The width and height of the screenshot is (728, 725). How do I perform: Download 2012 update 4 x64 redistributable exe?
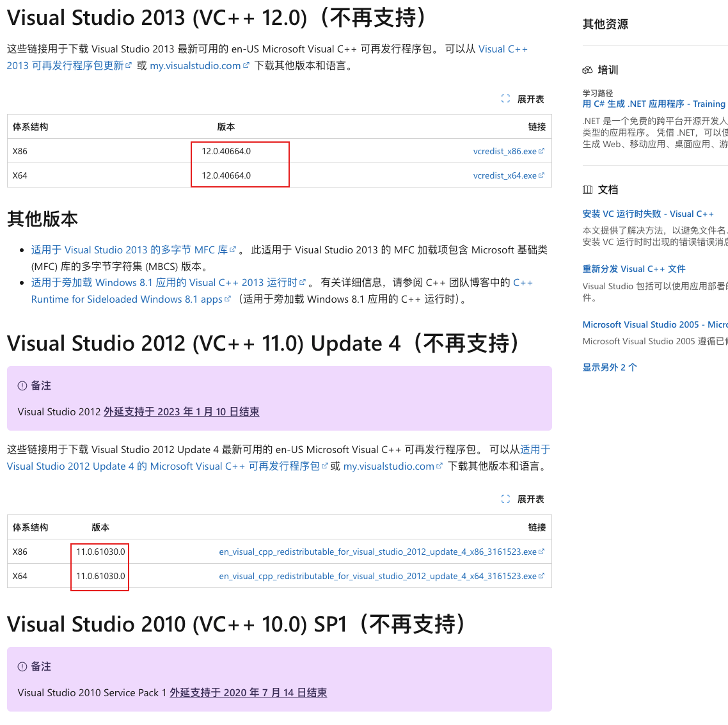tap(378, 575)
